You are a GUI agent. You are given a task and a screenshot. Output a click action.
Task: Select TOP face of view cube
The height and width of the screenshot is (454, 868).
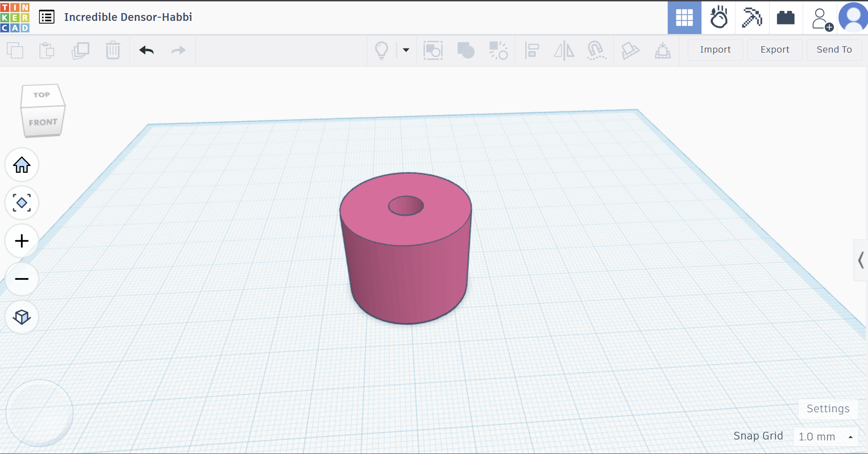point(42,95)
